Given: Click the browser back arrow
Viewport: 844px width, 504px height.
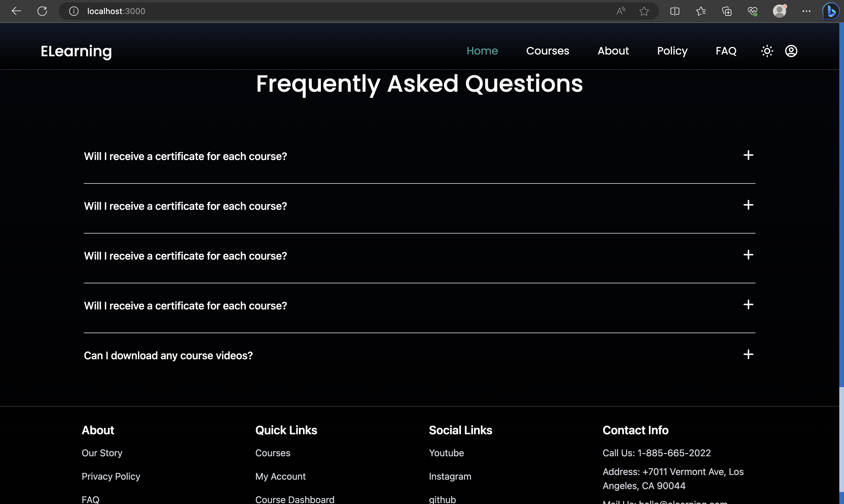Looking at the screenshot, I should coord(16,11).
